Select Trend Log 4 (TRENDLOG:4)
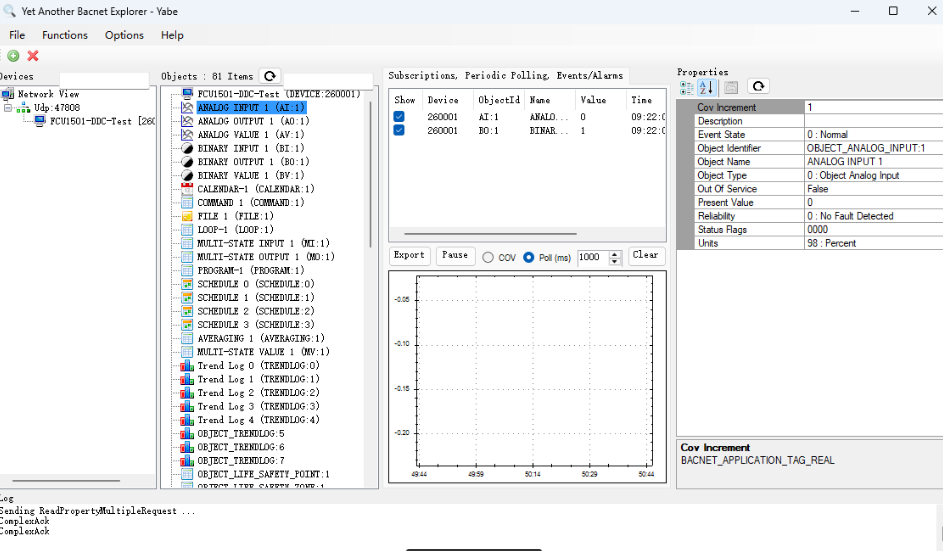 tap(258, 420)
